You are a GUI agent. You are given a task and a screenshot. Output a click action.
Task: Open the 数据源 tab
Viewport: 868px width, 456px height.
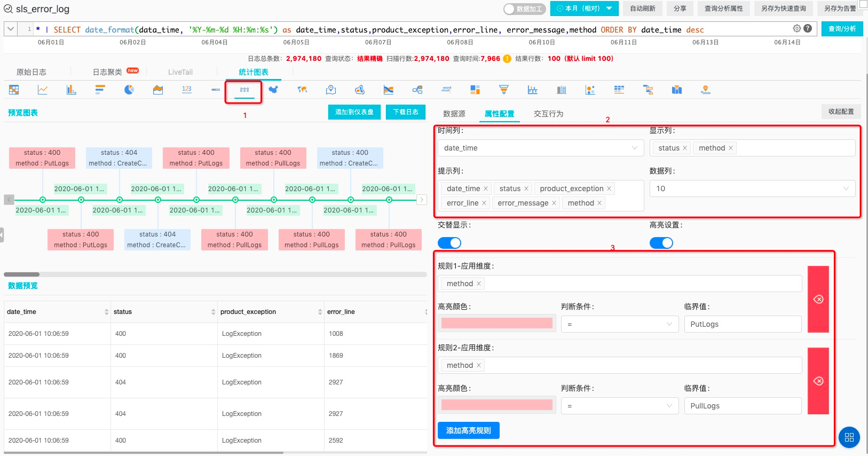pyautogui.click(x=454, y=114)
